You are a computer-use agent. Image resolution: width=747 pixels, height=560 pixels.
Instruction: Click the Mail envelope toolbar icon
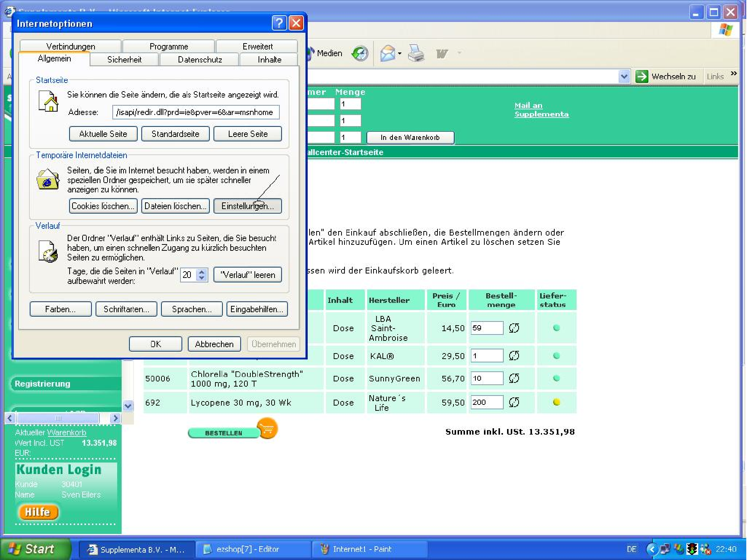[387, 54]
